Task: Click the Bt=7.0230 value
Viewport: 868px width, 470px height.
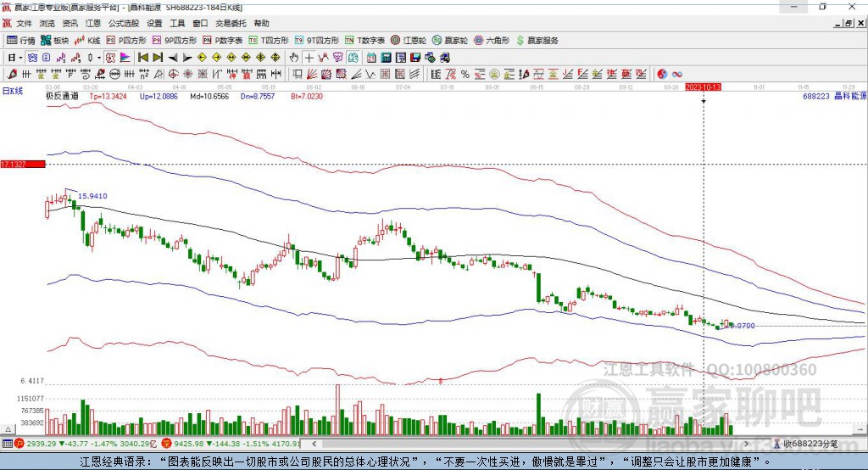Action: [x=307, y=97]
